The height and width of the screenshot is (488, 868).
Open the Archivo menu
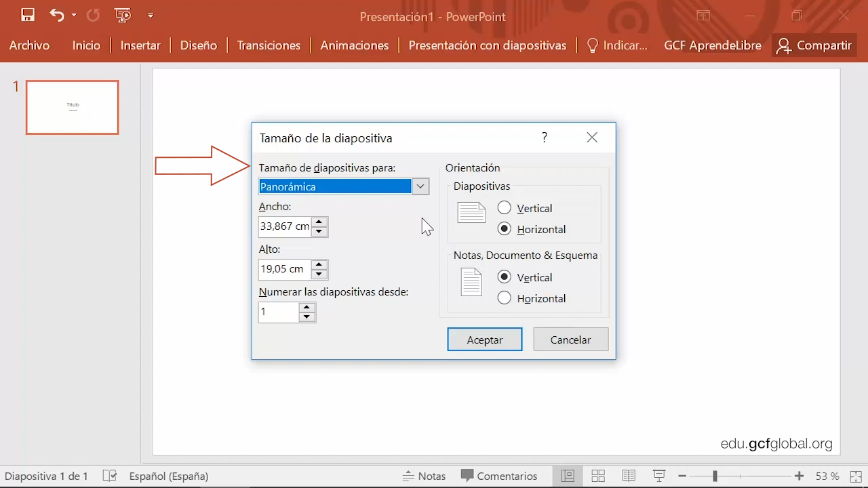click(x=29, y=45)
